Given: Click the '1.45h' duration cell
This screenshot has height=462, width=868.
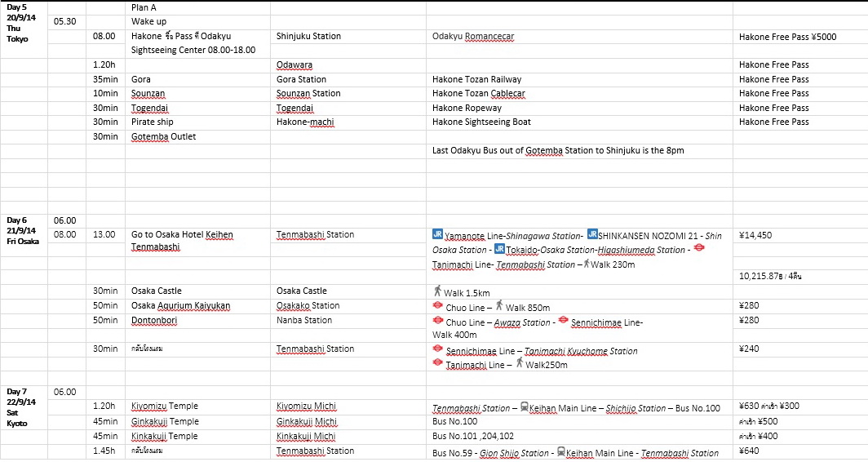Looking at the screenshot, I should pos(105,451).
